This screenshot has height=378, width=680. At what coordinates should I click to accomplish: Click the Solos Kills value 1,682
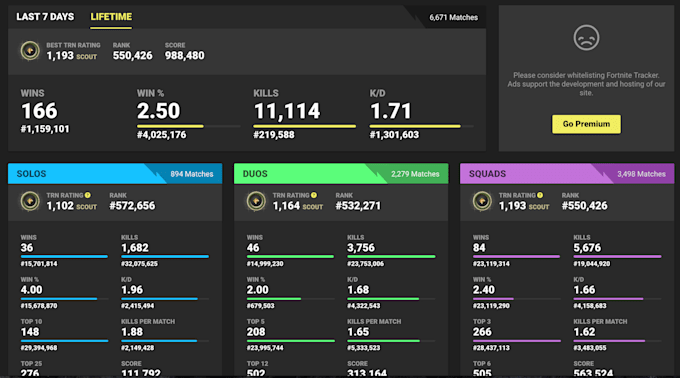click(135, 248)
